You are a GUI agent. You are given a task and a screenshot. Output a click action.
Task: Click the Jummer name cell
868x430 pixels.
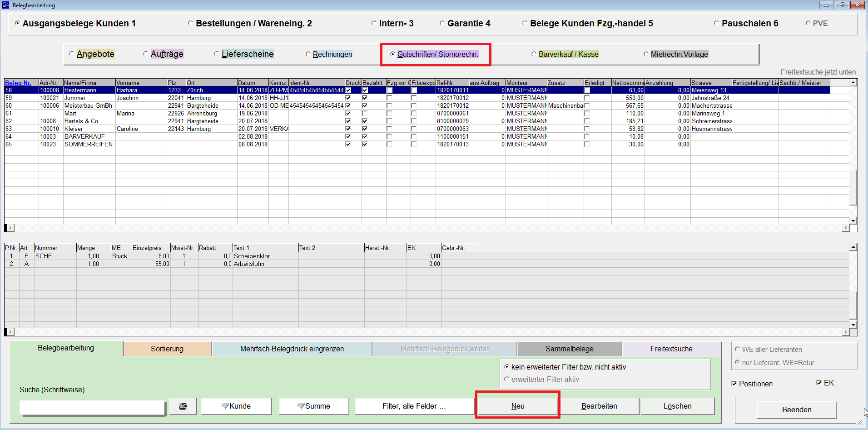pos(89,98)
